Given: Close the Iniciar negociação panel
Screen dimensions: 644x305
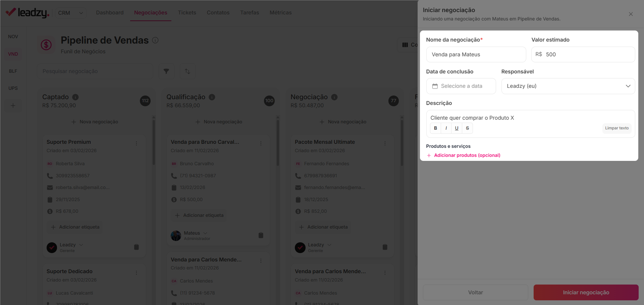Looking at the screenshot, I should pyautogui.click(x=631, y=14).
